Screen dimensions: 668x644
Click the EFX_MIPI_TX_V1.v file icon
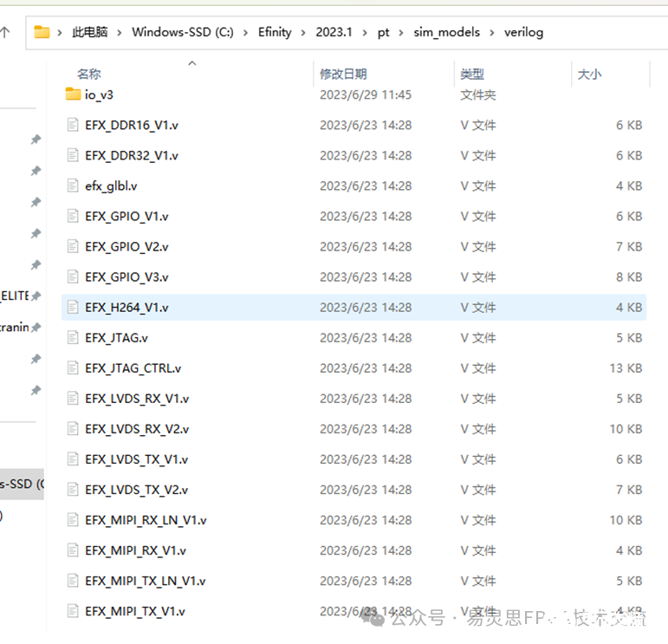73,611
